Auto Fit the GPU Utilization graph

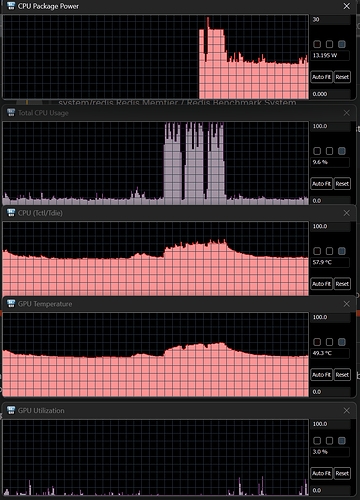322,473
